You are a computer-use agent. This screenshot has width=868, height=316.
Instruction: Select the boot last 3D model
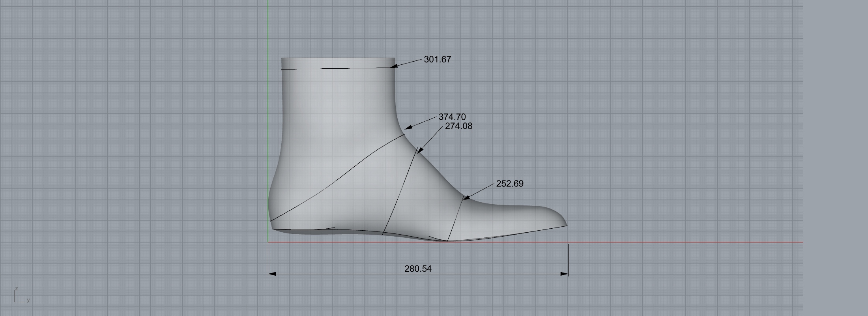(x=417, y=149)
